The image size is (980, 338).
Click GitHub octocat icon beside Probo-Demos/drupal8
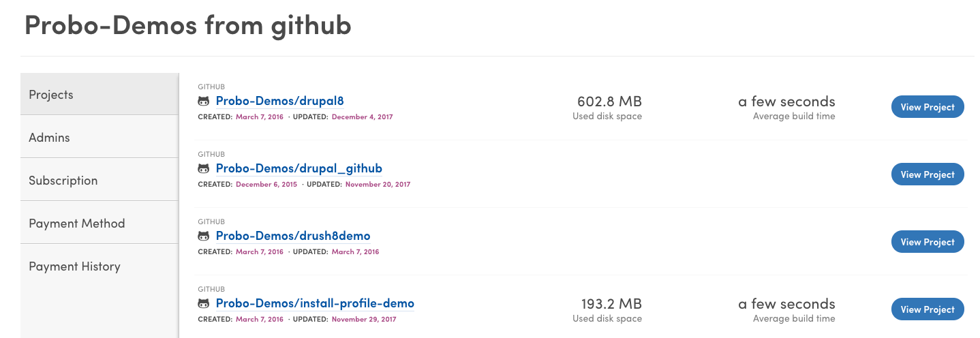pyautogui.click(x=203, y=101)
